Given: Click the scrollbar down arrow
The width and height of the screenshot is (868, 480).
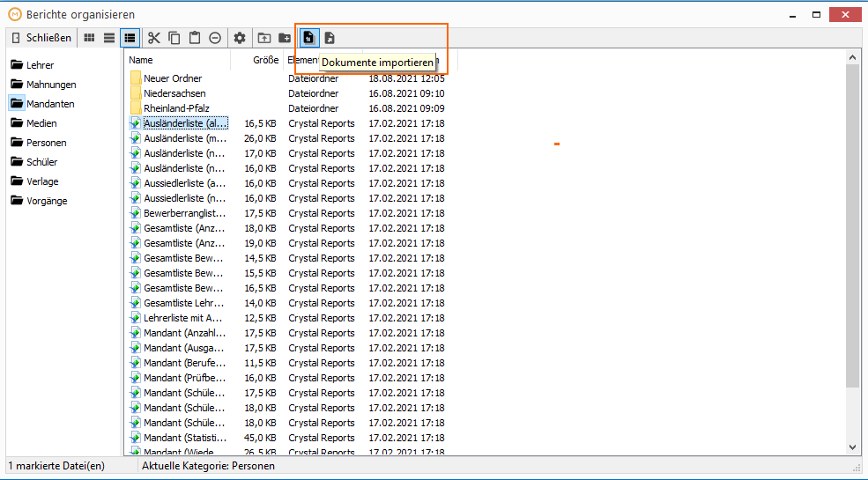Looking at the screenshot, I should pyautogui.click(x=852, y=447).
